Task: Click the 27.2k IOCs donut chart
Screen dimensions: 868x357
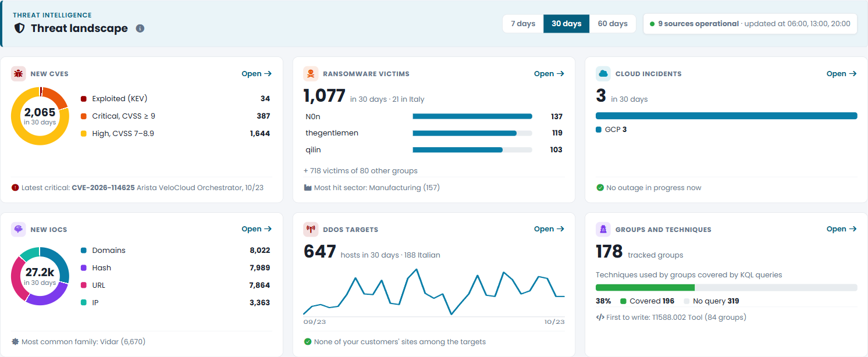Action: click(40, 276)
